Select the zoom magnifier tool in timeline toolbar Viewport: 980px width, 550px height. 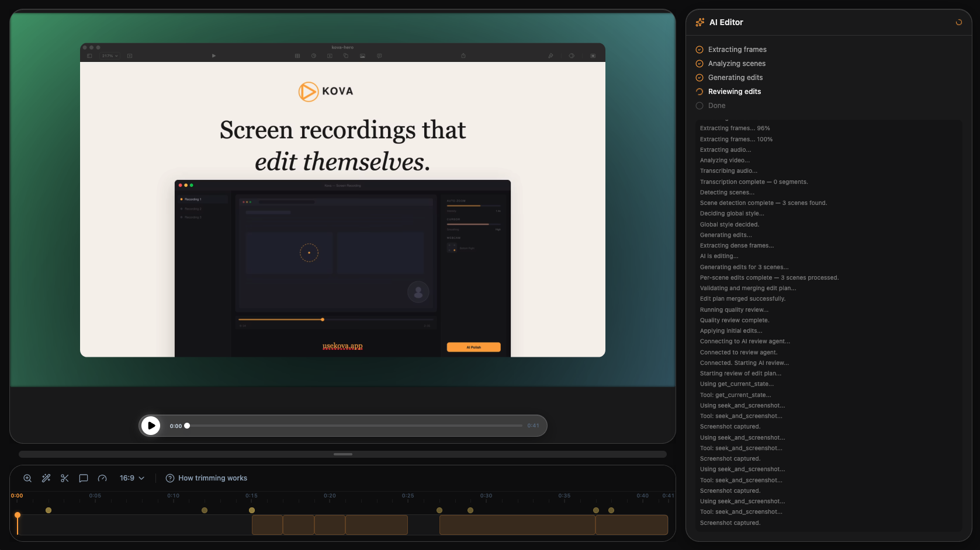[x=27, y=478]
